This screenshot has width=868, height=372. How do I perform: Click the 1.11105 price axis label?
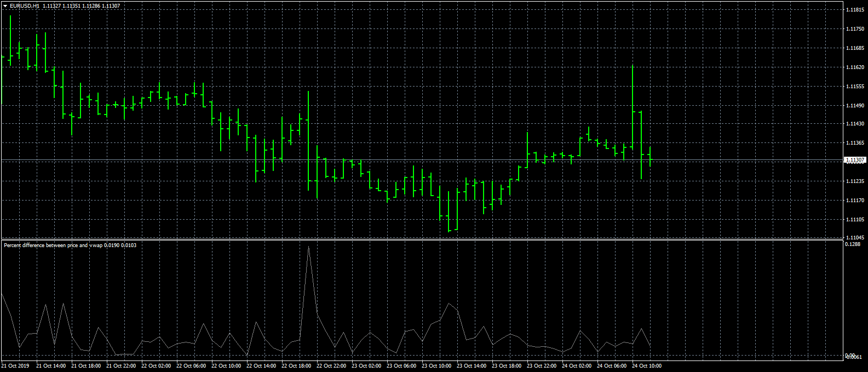tap(856, 219)
